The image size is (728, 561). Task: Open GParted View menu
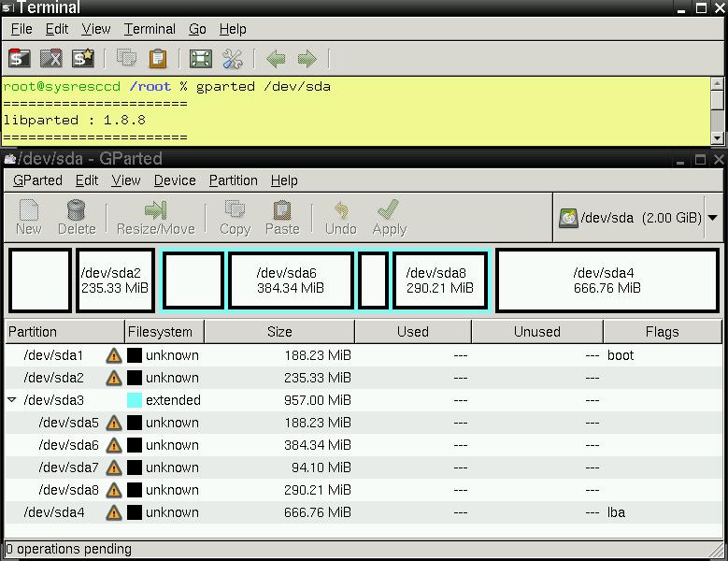click(126, 180)
